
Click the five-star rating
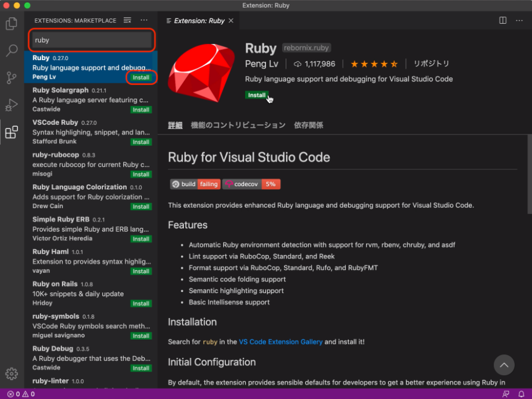[x=374, y=64]
